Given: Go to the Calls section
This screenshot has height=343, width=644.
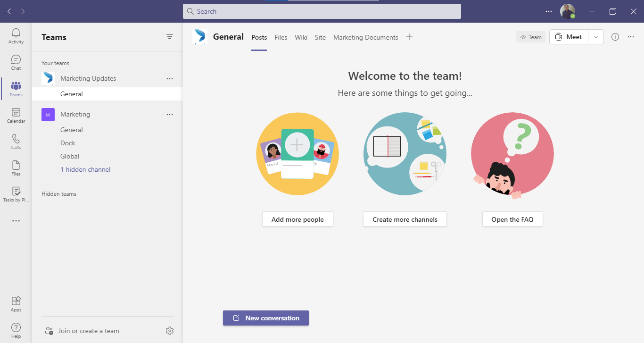Looking at the screenshot, I should (x=16, y=141).
